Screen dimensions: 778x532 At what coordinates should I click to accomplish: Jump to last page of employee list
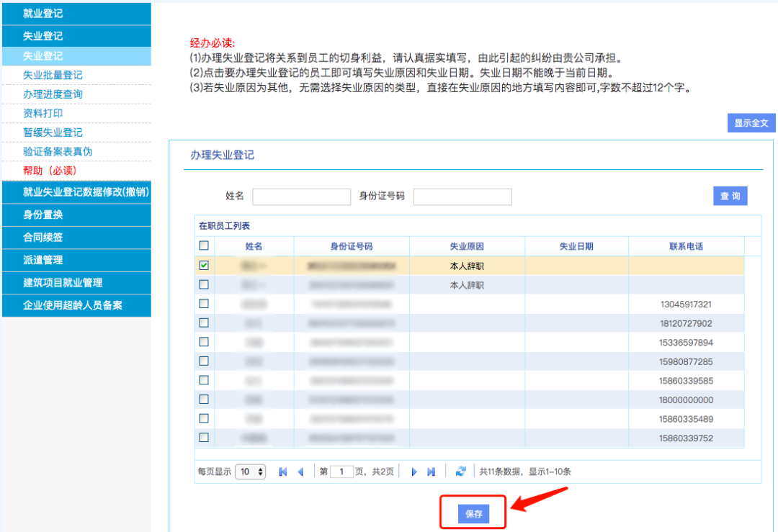(x=432, y=472)
